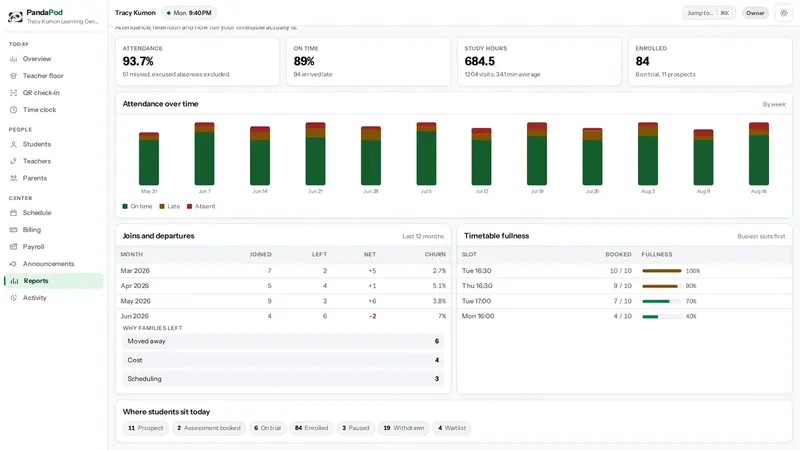This screenshot has height=450, width=800.
Task: Click the PandaPod panda logo
Action: pos(15,17)
